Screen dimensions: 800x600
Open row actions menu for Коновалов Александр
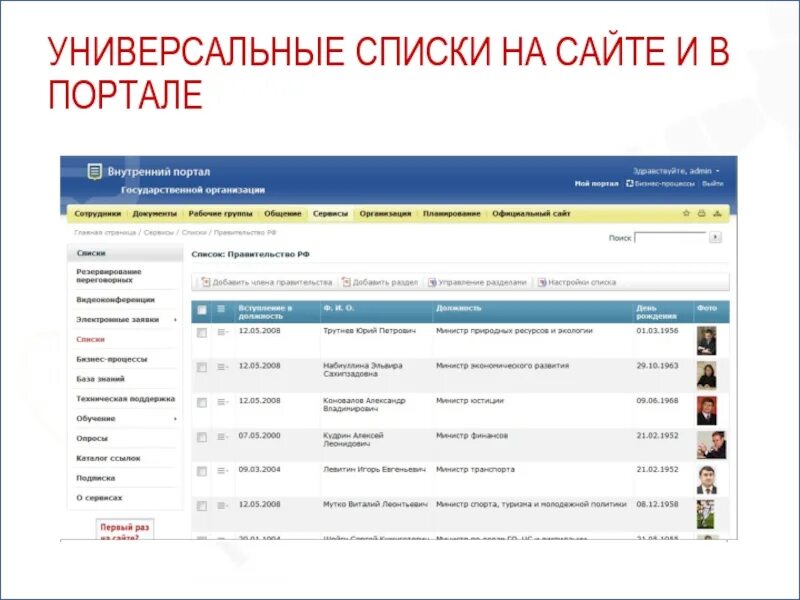click(x=222, y=402)
